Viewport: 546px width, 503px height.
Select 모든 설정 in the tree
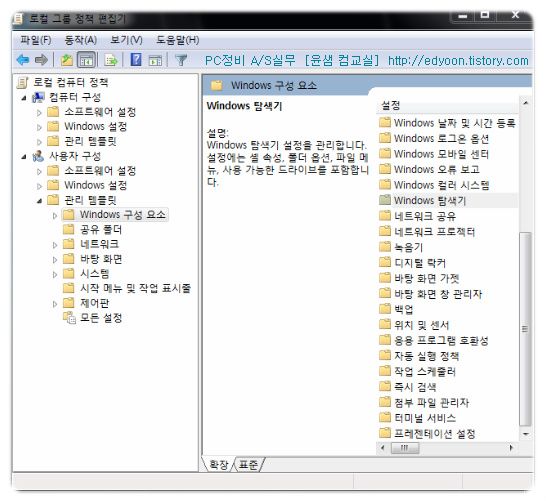coord(101,317)
